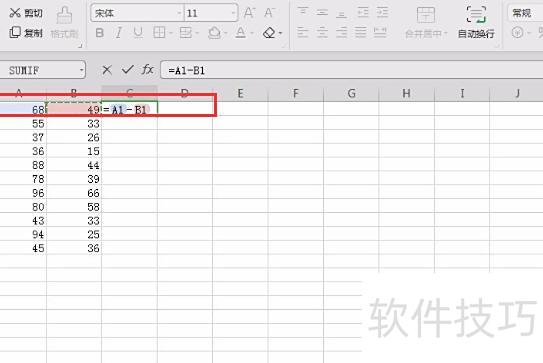The width and height of the screenshot is (543, 363).
Task: Open the borders dropdown arrow
Action: pyautogui.click(x=171, y=33)
